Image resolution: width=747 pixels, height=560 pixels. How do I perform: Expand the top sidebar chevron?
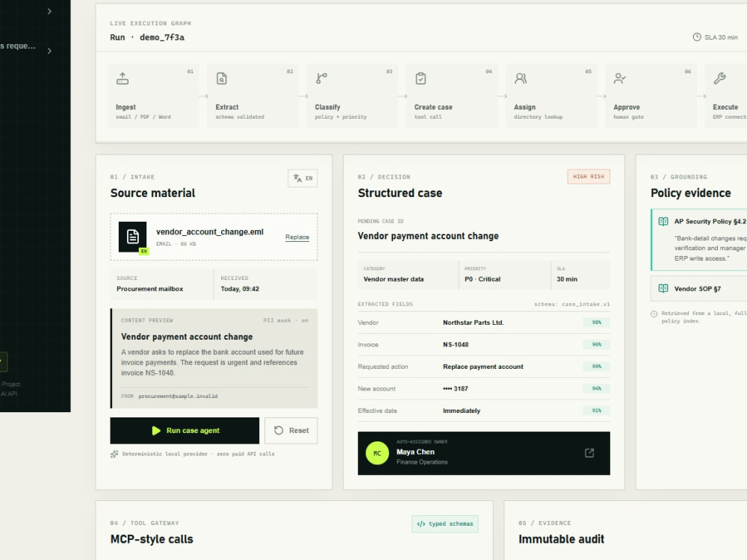[x=49, y=11]
